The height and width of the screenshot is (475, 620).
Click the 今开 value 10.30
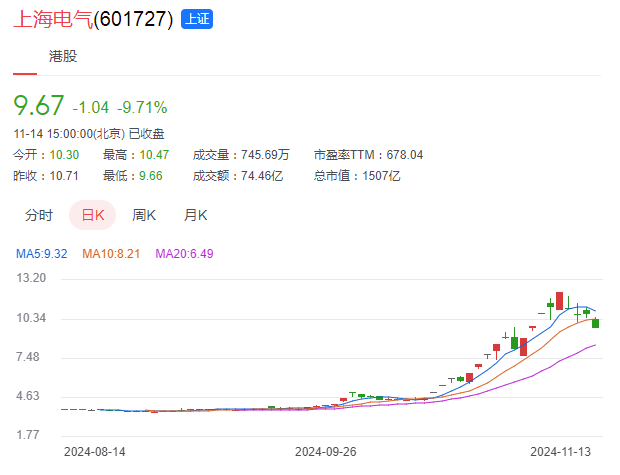[64, 155]
